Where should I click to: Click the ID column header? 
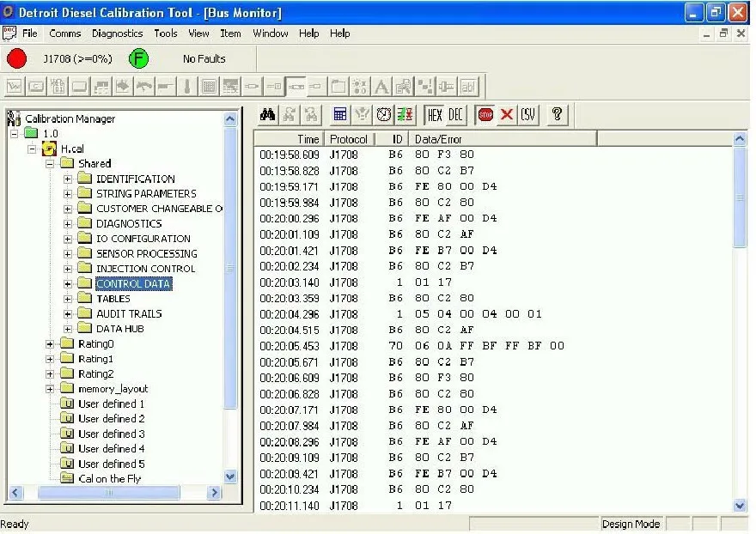[392, 139]
